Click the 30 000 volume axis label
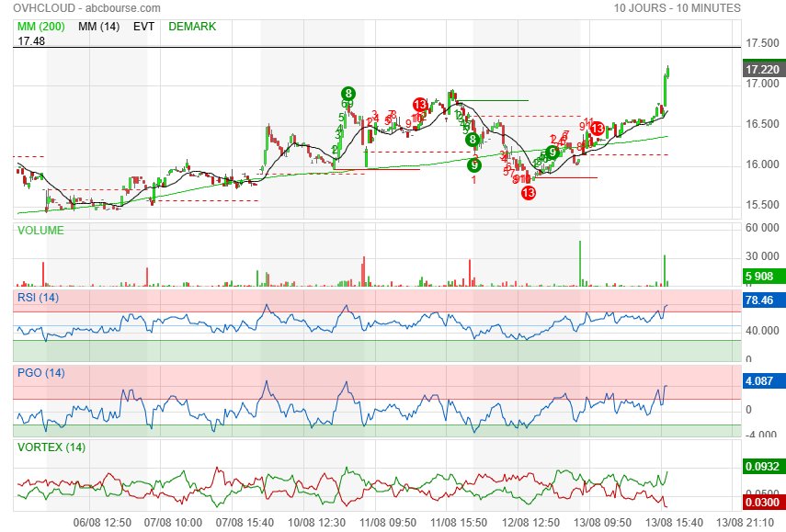The width and height of the screenshot is (786, 532). point(762,256)
